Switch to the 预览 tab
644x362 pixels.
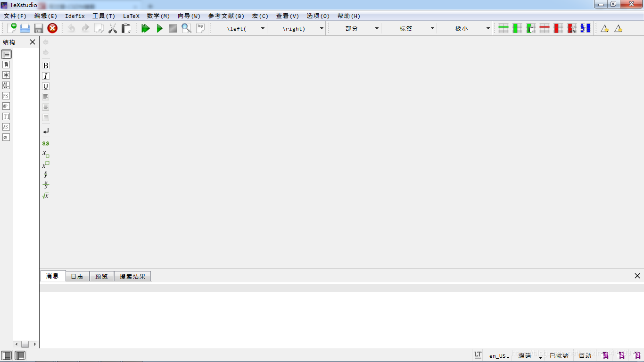coord(101,276)
